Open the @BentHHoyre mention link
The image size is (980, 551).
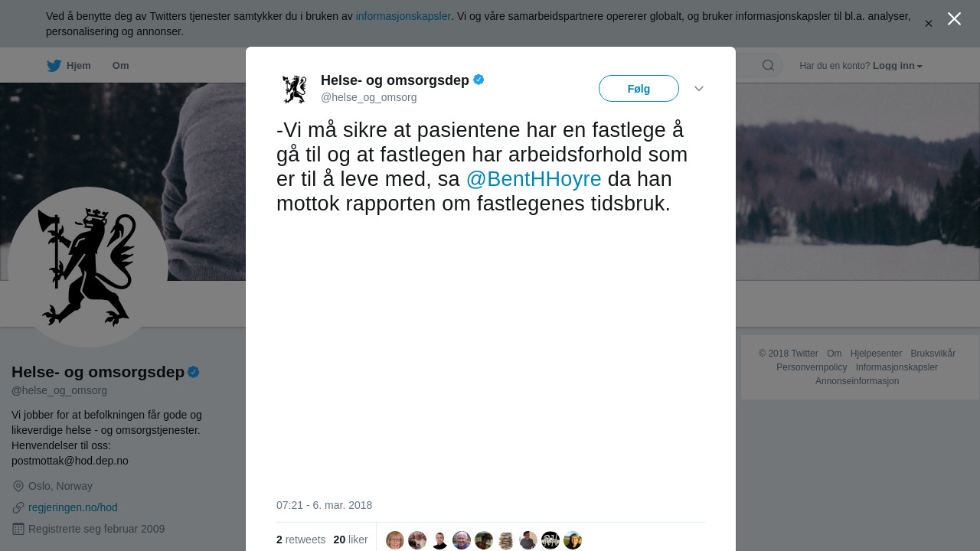(534, 179)
